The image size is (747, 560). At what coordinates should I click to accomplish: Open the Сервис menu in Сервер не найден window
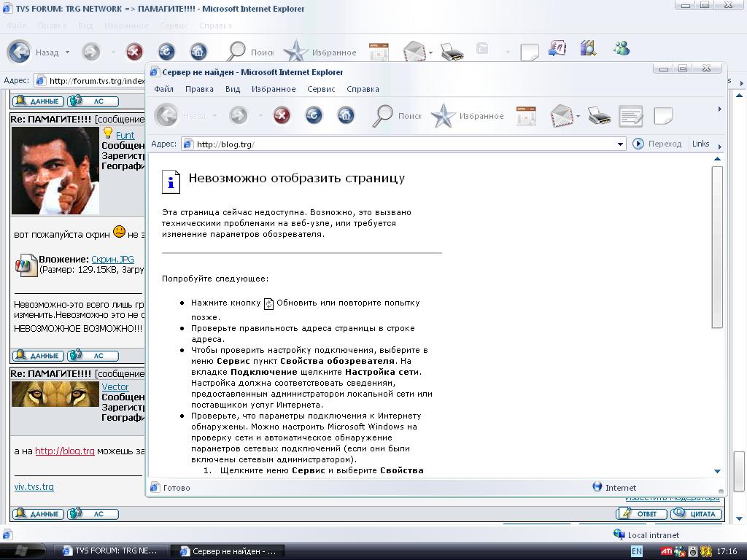321,89
